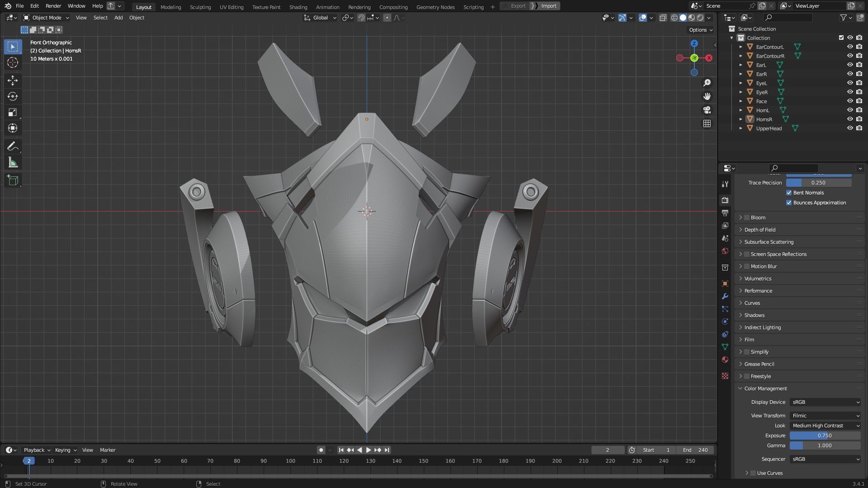Screen dimensions: 868x488
Task: Select the Add Cube tool
Action: pos(13,180)
